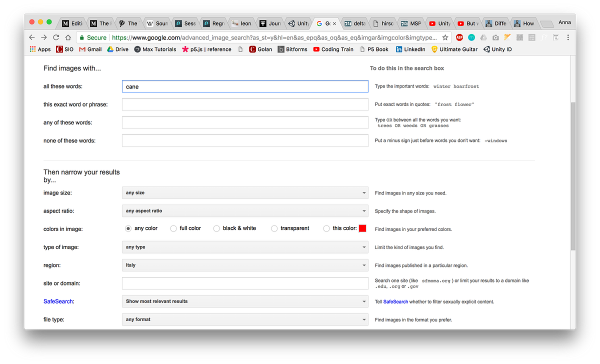Open the font identifier f? extension
This screenshot has height=364, width=600.
pos(543,37)
